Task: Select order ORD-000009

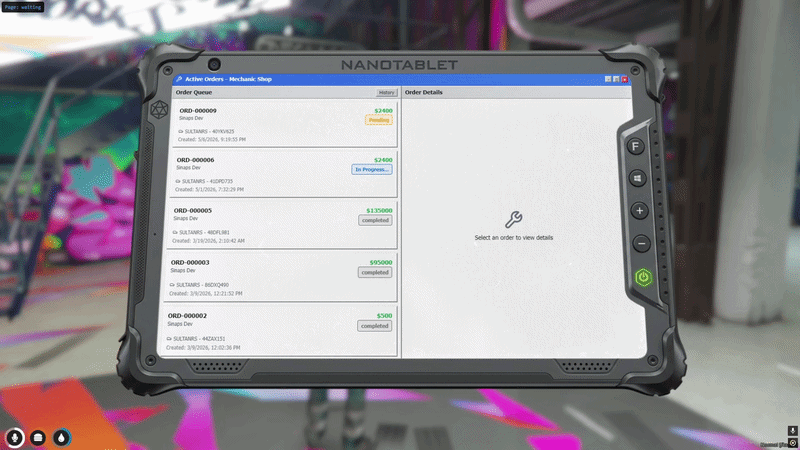Action: click(286, 124)
